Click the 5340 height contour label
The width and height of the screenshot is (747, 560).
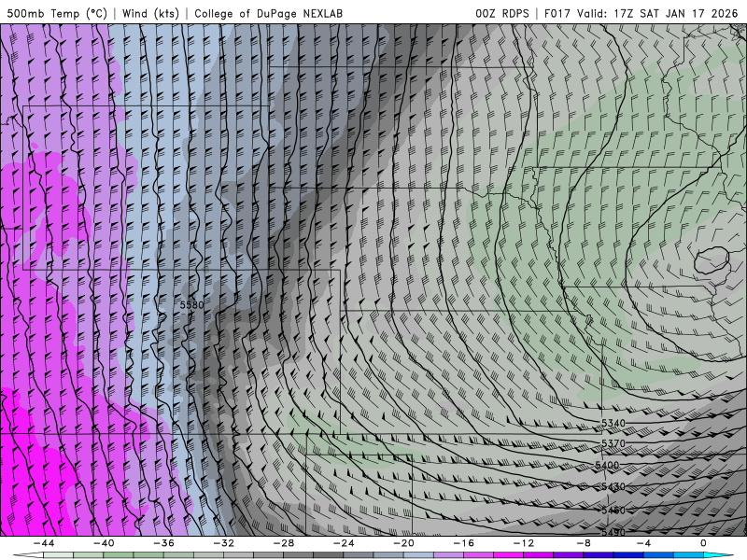[x=613, y=424]
